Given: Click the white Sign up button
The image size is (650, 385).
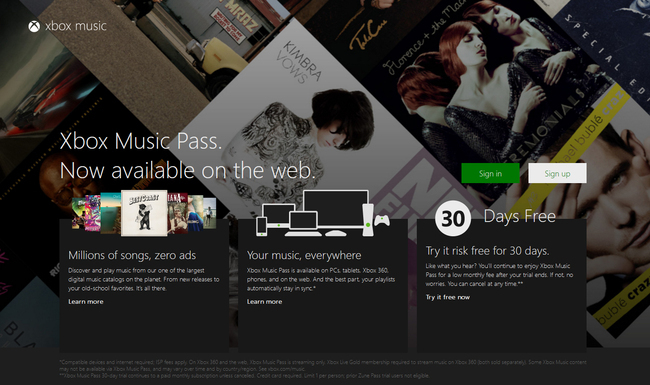Looking at the screenshot, I should coord(557,173).
